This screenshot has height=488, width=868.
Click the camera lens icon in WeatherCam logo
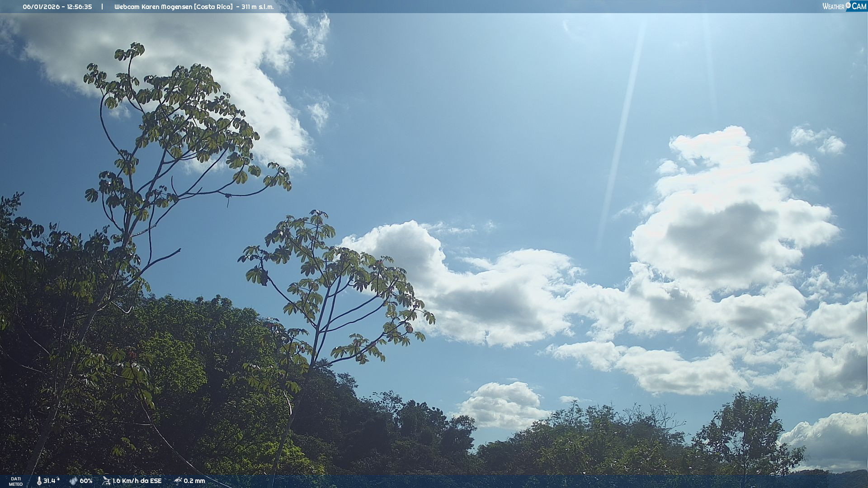(x=848, y=5)
